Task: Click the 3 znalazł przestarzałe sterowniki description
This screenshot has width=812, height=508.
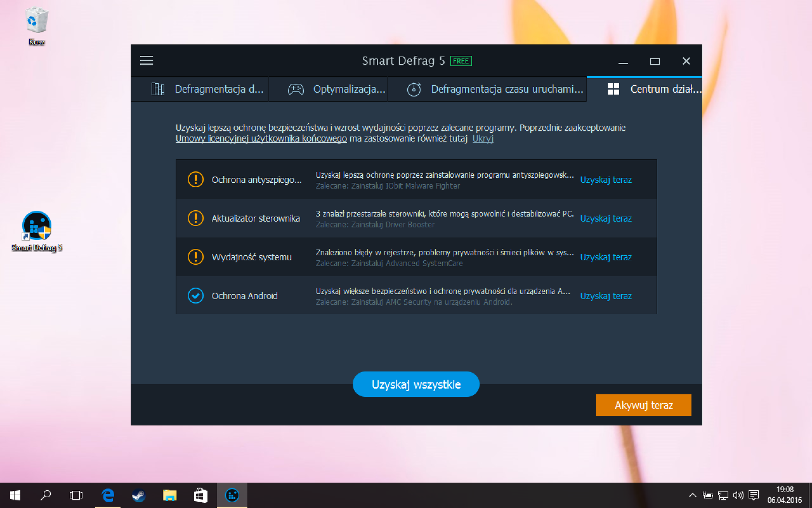Action: click(x=444, y=214)
